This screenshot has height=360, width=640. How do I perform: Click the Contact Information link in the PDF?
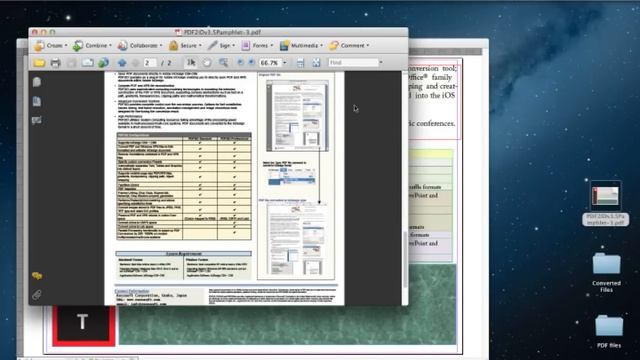(131, 291)
